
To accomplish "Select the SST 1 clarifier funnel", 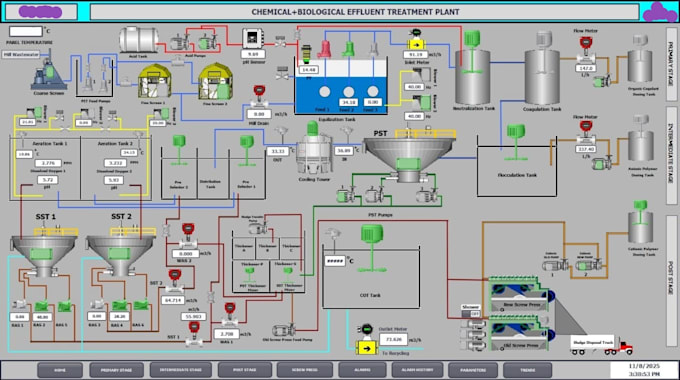I will tap(44, 255).
